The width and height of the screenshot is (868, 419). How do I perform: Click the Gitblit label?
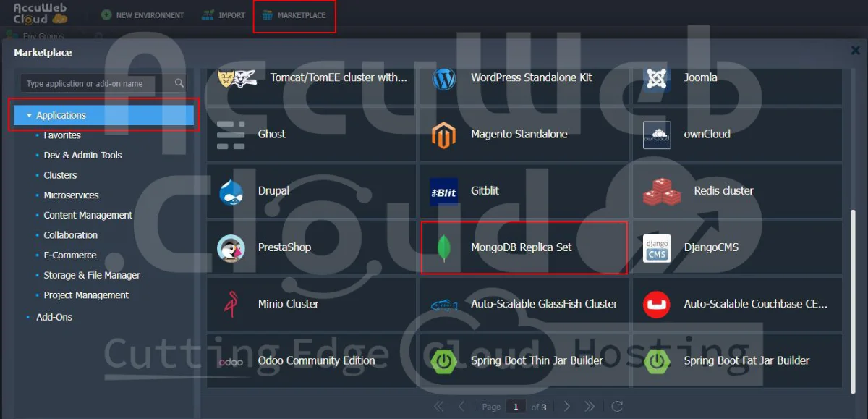(485, 191)
